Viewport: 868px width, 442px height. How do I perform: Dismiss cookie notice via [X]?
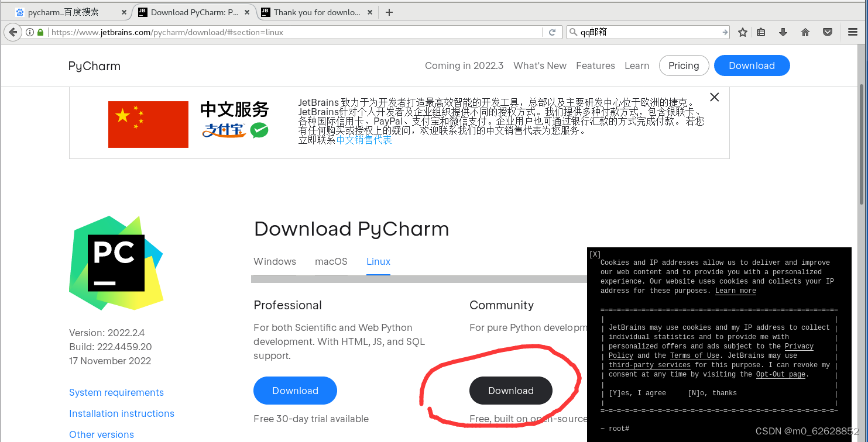point(595,254)
